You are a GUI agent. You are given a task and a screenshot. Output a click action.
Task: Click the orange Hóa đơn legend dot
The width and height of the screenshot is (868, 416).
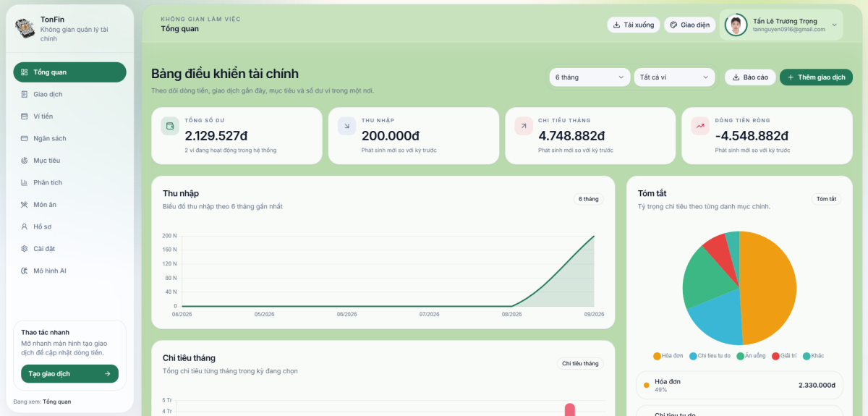pos(657,356)
